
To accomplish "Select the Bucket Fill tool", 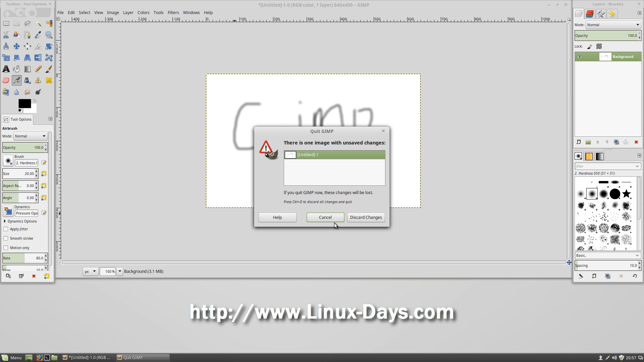I will point(16,69).
